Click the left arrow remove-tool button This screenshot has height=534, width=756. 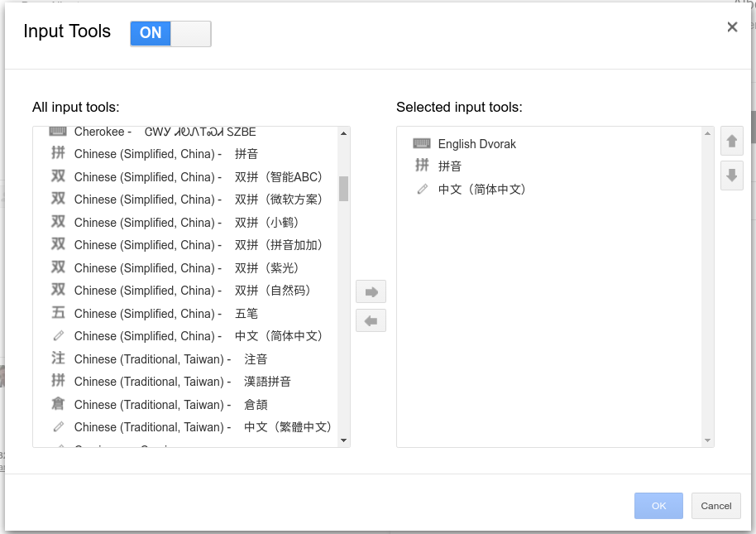371,320
